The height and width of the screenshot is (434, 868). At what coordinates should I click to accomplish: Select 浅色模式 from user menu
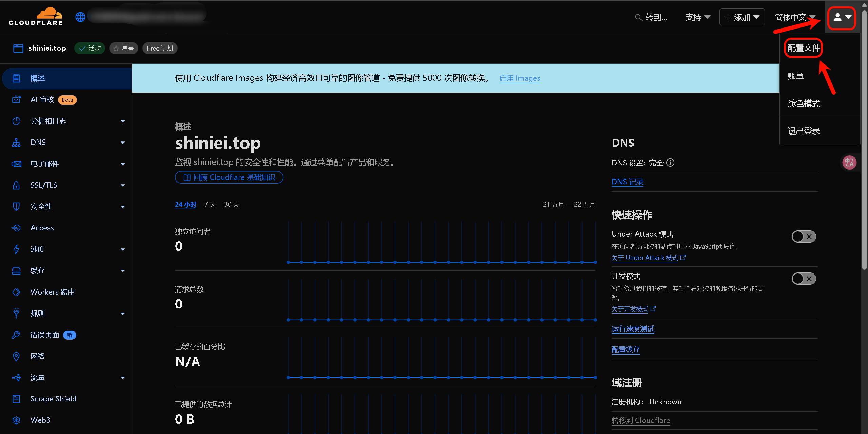coord(804,103)
